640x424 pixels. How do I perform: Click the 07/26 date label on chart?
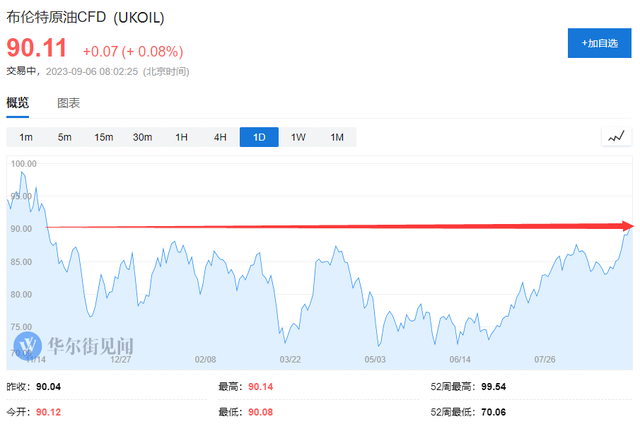click(x=545, y=360)
